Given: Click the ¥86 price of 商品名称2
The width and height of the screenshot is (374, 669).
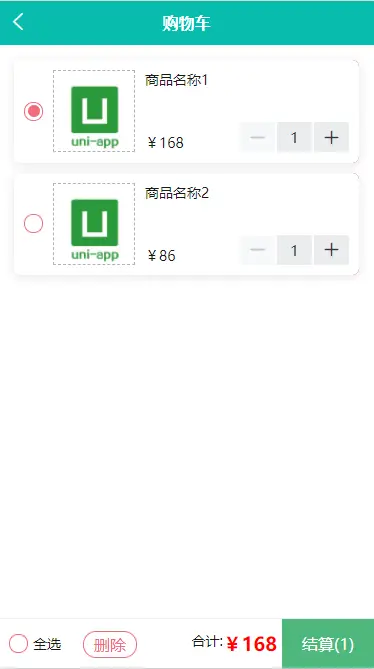Looking at the screenshot, I should [x=161, y=256].
